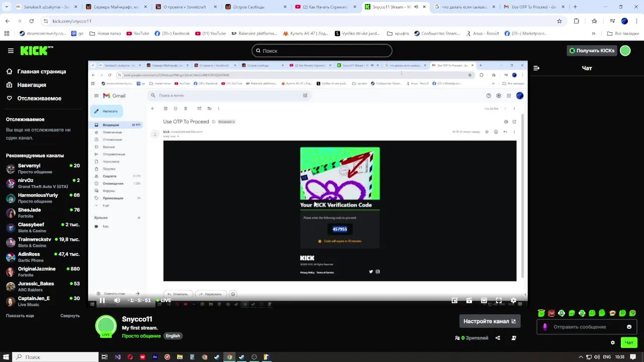The image size is (644, 362).
Task: Collapse the chat panel arrow icon
Action: 536,68
